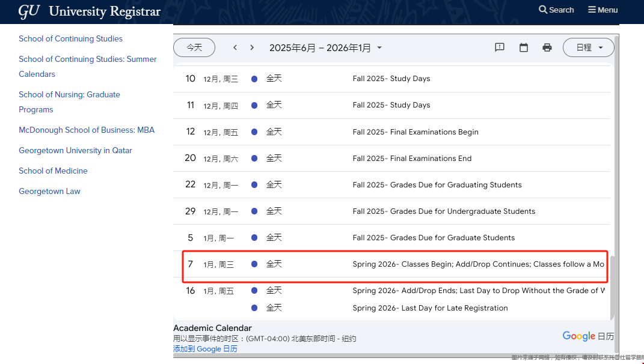Click the Google 日历 logo
The height and width of the screenshot is (364, 644).
(x=587, y=336)
